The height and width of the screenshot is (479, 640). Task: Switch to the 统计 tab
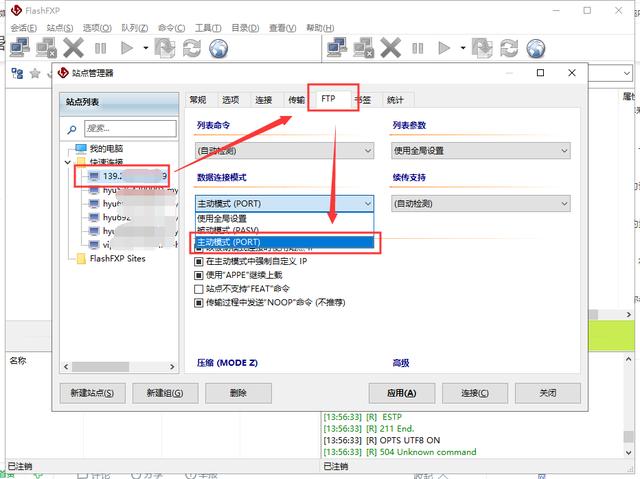pyautogui.click(x=395, y=100)
